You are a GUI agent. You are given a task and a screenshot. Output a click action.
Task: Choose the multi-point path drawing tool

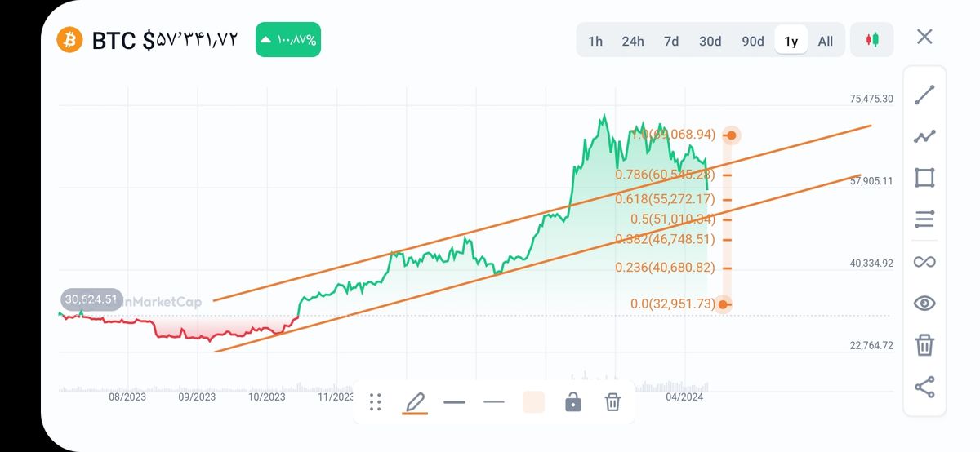tap(924, 136)
